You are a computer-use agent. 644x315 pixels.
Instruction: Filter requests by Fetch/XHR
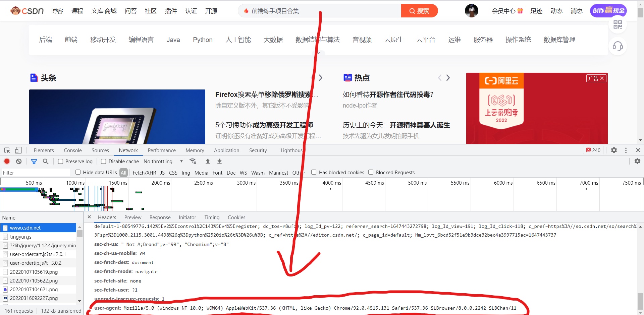[144, 173]
